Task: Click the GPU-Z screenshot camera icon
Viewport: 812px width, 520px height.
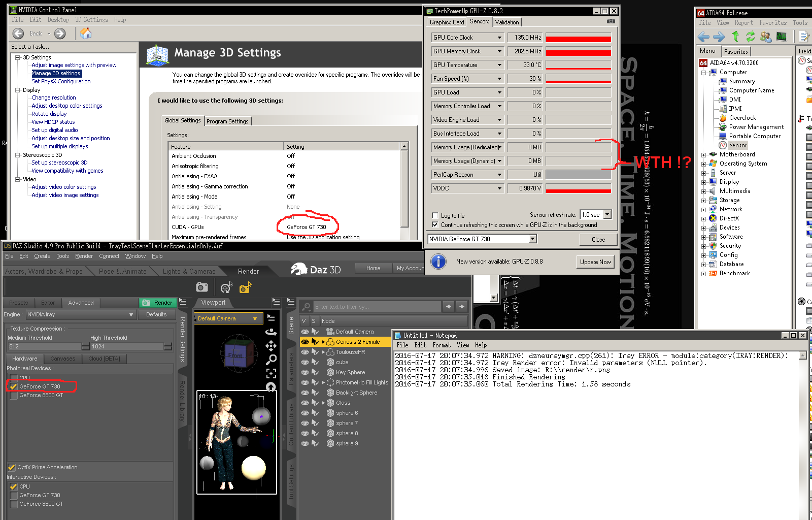Action: click(611, 21)
